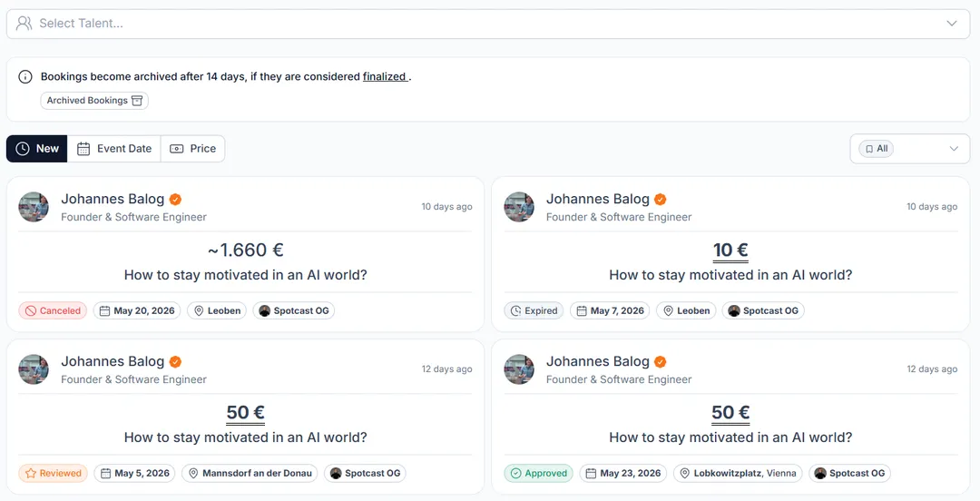The height and width of the screenshot is (501, 980).
Task: Click the 50 € price on Approved card
Action: [x=730, y=413]
